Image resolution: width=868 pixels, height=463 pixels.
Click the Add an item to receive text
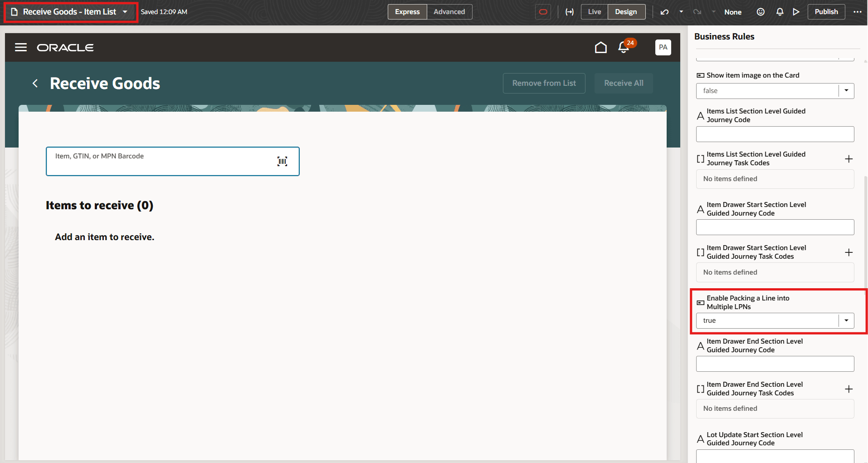(x=105, y=237)
